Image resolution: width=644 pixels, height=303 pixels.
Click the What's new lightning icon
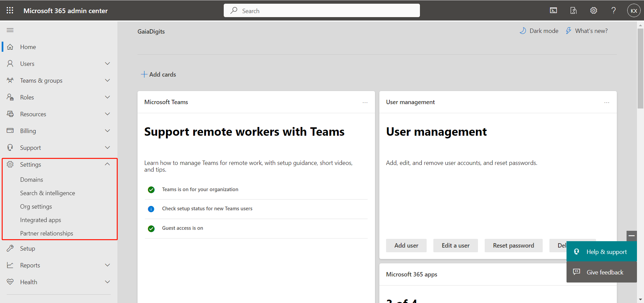(569, 31)
